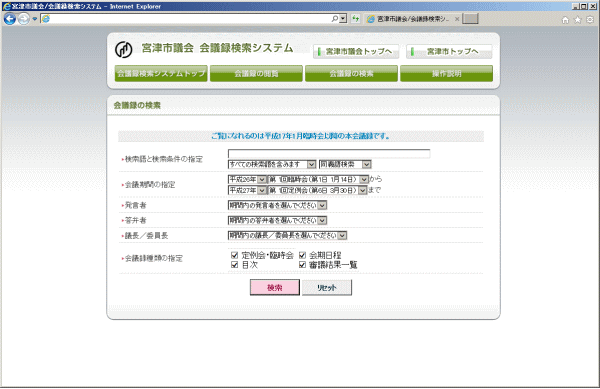Viewport: 600px width, 389px height.
Task: Click the 会議録の検索 section heading text
Action: coord(137,106)
